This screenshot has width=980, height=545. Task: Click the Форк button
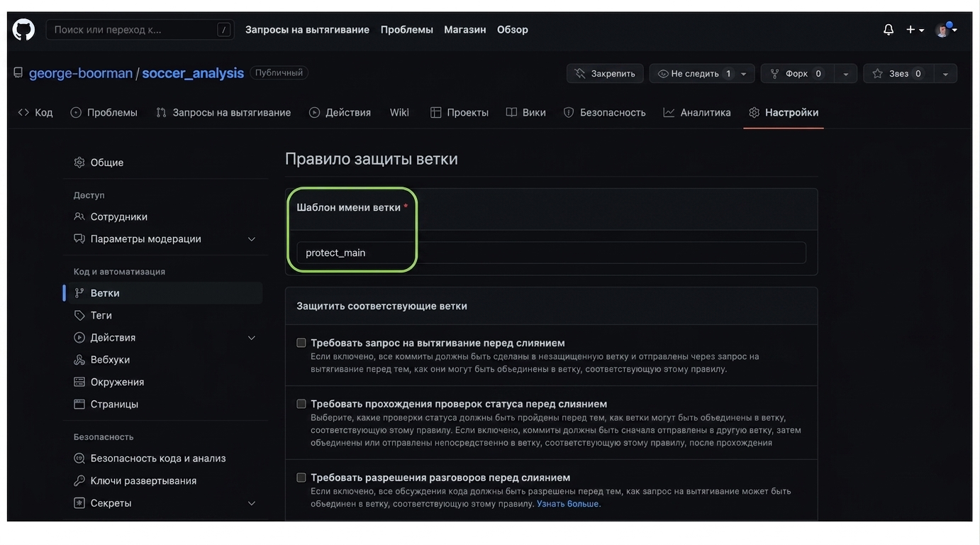pos(797,74)
